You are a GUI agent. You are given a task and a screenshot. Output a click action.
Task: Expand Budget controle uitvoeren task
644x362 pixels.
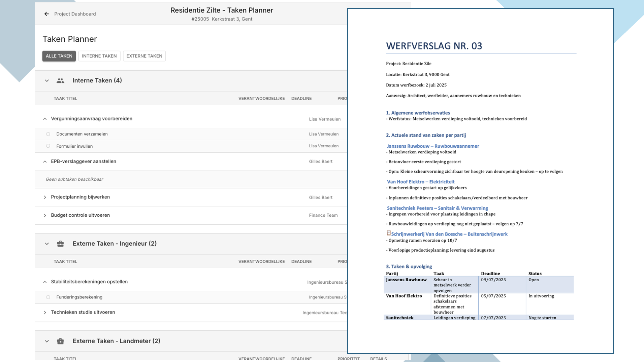[45, 215]
